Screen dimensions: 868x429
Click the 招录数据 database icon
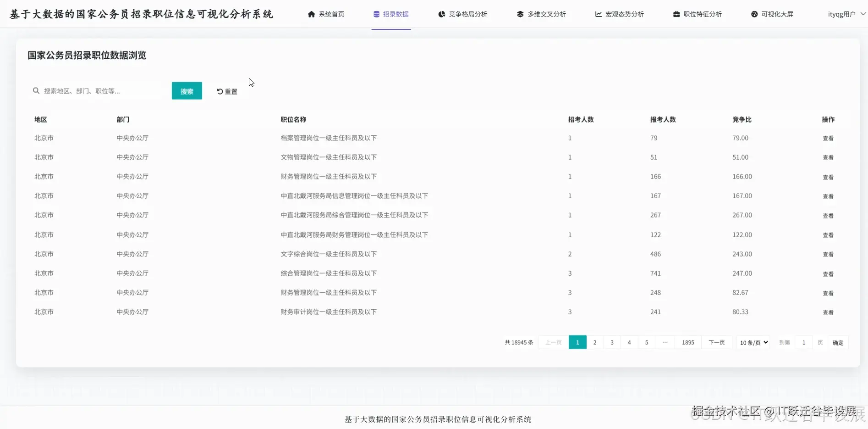(x=376, y=14)
